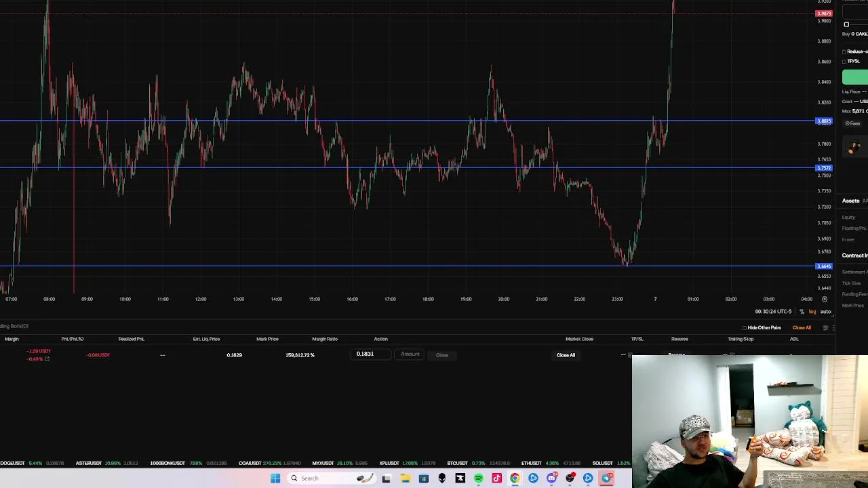Click the white Close All button in position row
The height and width of the screenshot is (488, 868).
(566, 355)
